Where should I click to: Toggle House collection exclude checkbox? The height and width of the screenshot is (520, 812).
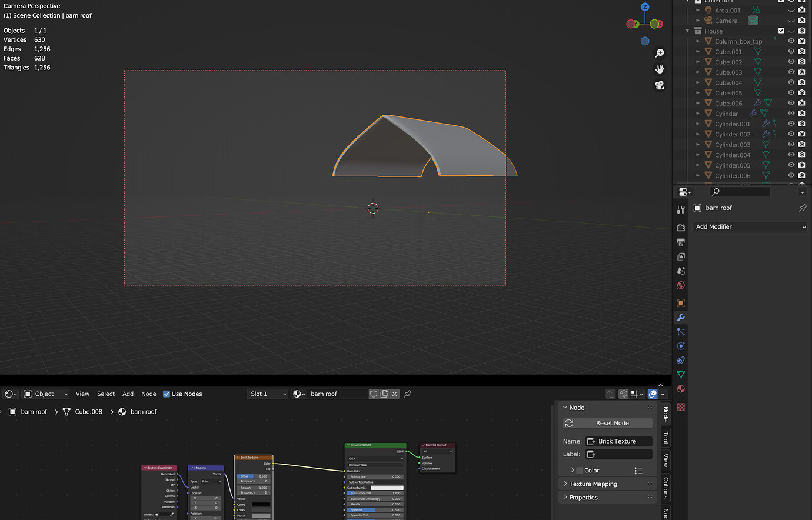(x=781, y=31)
